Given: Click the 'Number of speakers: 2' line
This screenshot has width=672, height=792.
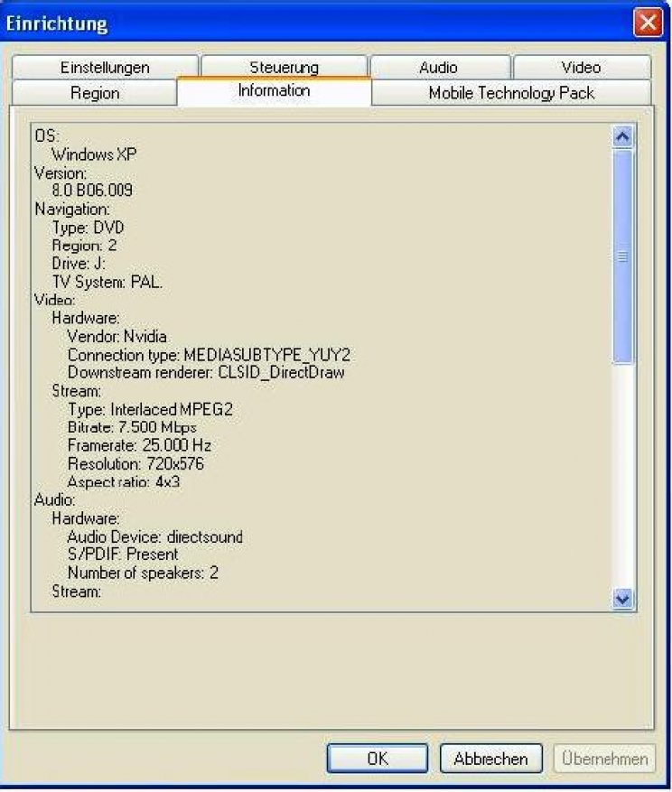Looking at the screenshot, I should click(143, 573).
